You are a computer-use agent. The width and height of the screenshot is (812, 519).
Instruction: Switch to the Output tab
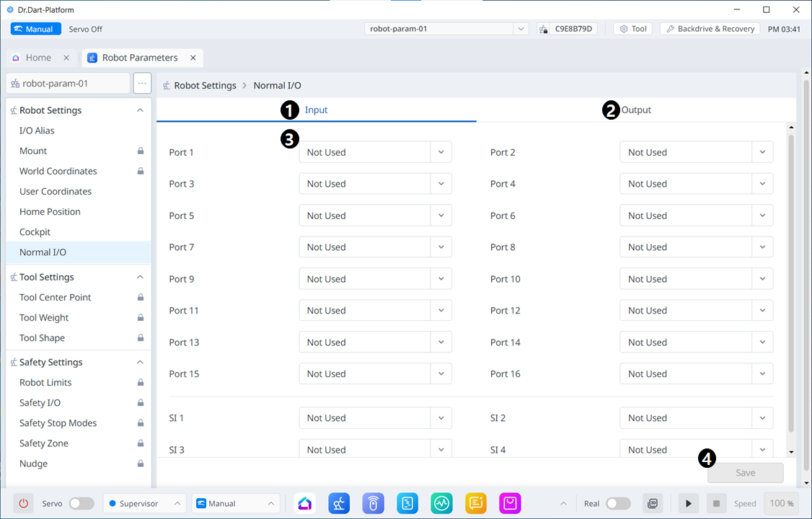click(x=636, y=110)
